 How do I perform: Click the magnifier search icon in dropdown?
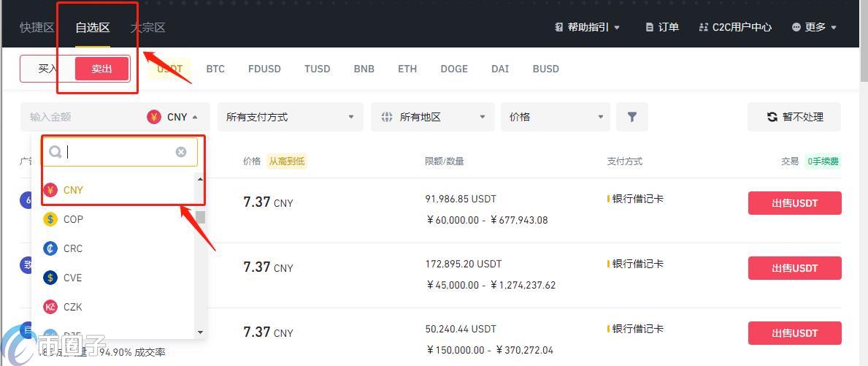(x=55, y=152)
